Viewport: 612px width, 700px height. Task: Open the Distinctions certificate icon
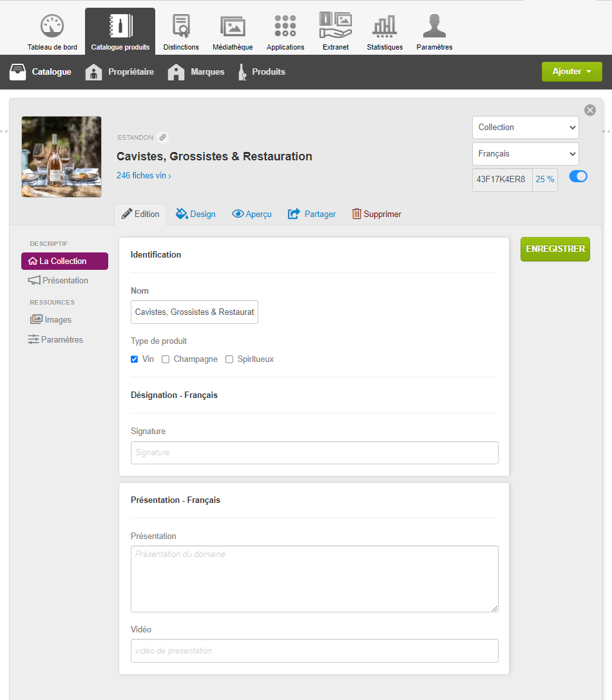[181, 26]
